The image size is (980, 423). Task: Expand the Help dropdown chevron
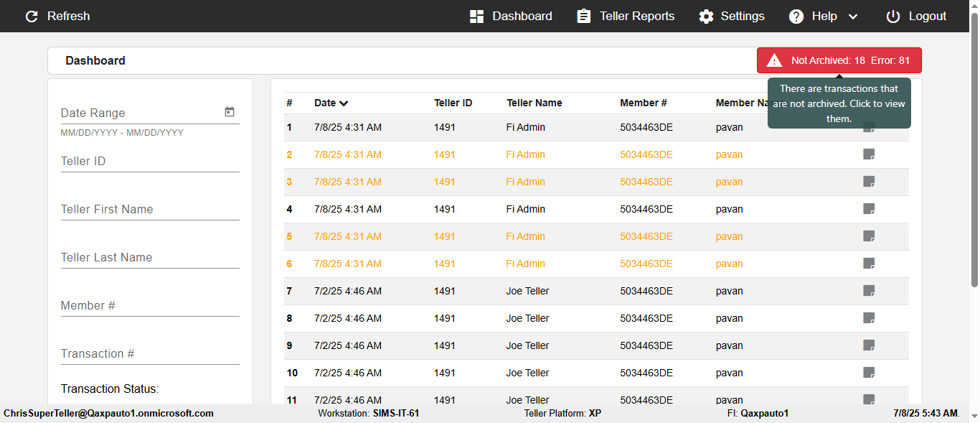853,17
